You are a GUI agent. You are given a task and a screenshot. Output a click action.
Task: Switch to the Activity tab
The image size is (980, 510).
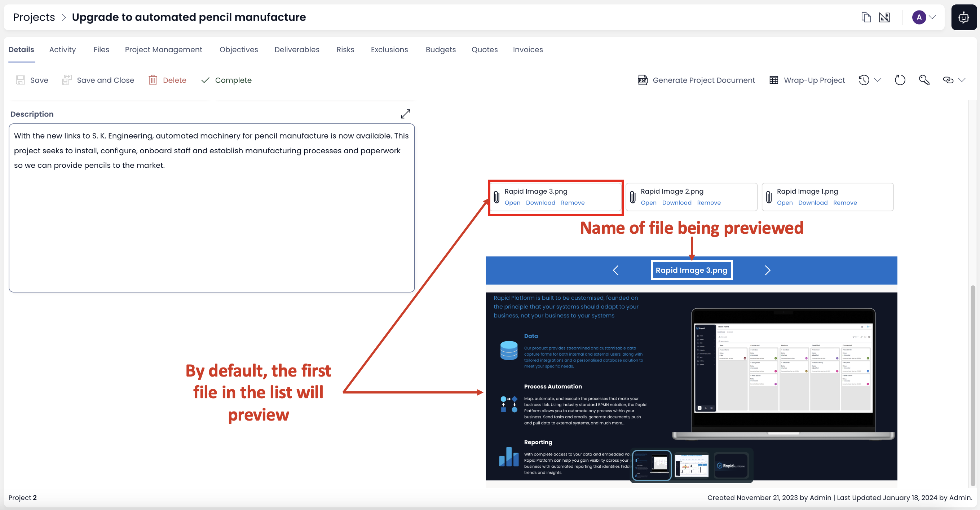pos(62,49)
